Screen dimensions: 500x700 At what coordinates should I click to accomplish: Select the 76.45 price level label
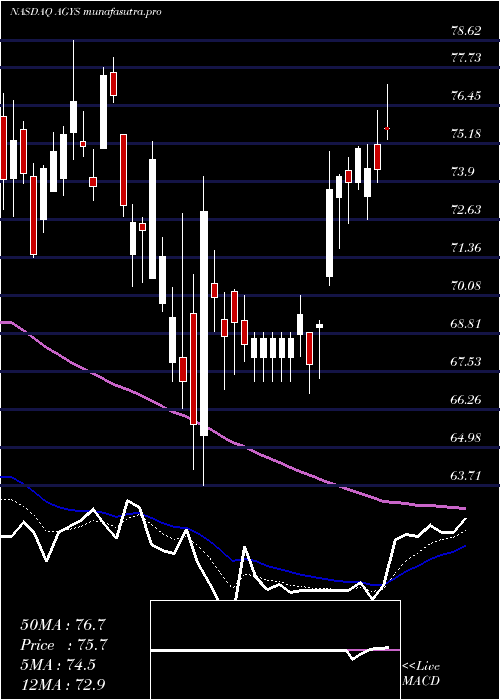pos(466,96)
